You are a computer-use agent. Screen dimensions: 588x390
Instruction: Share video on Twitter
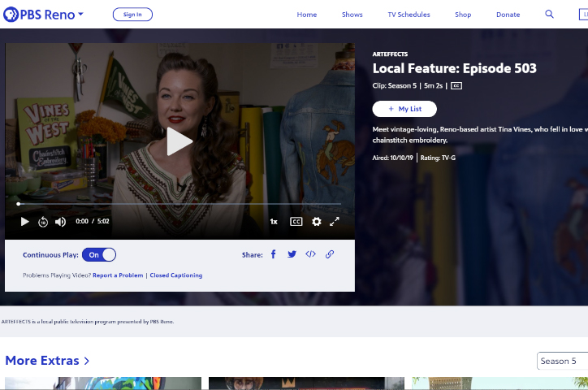point(292,254)
